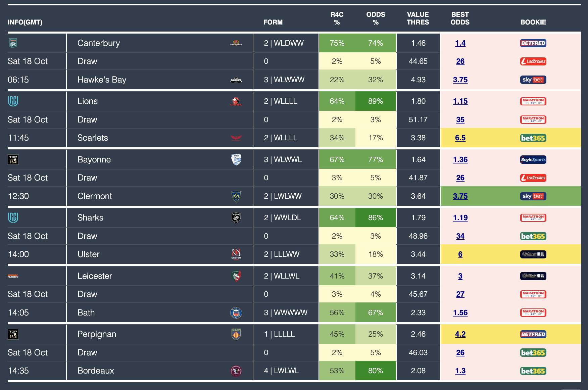
Task: Click the Sky Bet logo for Clermont
Action: point(533,196)
